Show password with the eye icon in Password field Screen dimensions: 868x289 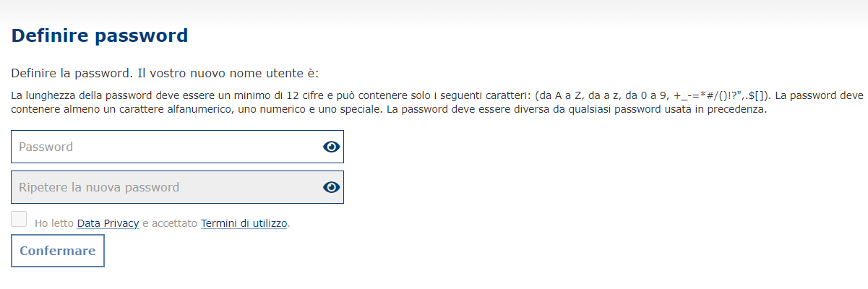331,147
